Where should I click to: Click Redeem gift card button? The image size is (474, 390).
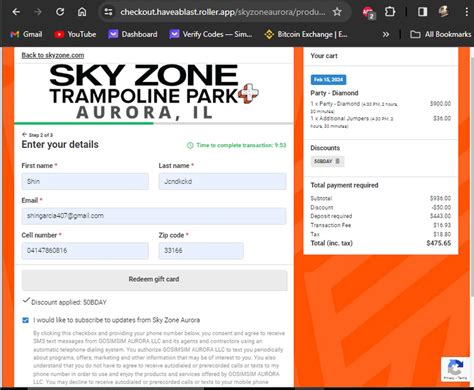pos(154,280)
